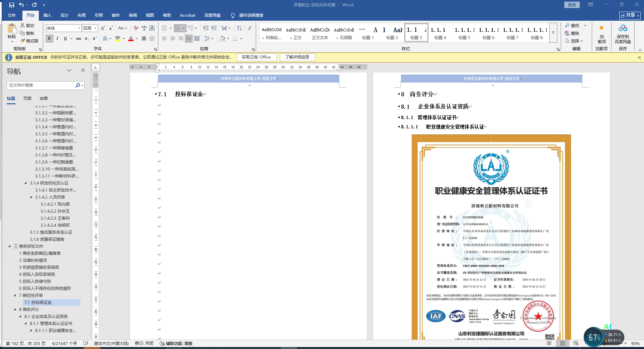Clear all formatting with eraser icon
The width and height of the screenshot is (644, 349).
(136, 28)
